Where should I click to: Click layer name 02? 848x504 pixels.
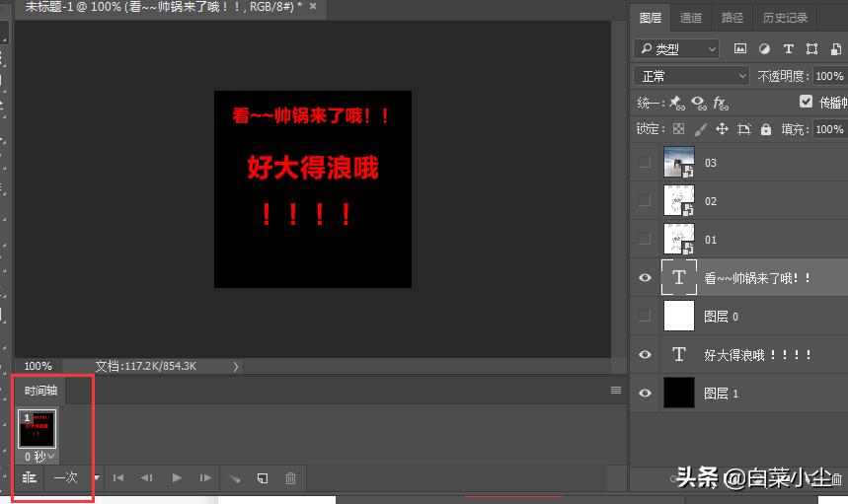[x=711, y=201]
